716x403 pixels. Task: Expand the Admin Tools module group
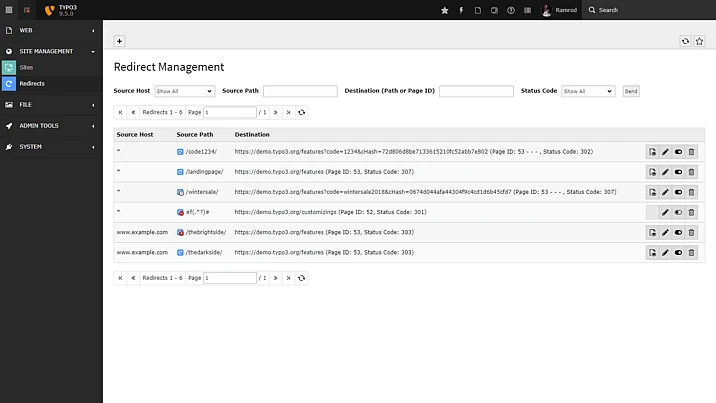[51, 126]
